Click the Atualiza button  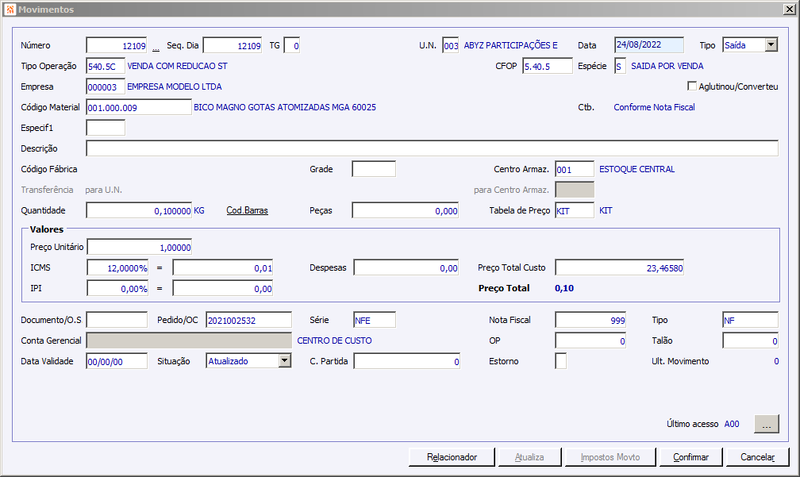pos(530,457)
